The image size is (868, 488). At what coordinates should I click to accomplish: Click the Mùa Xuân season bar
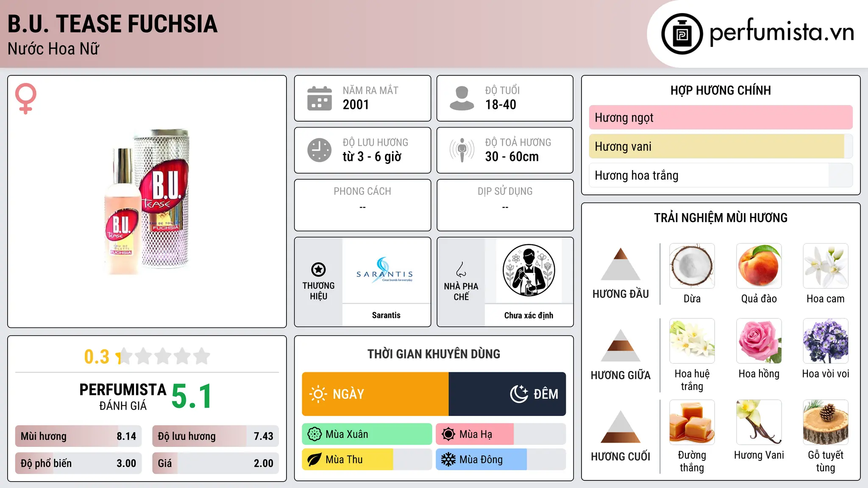point(367,434)
